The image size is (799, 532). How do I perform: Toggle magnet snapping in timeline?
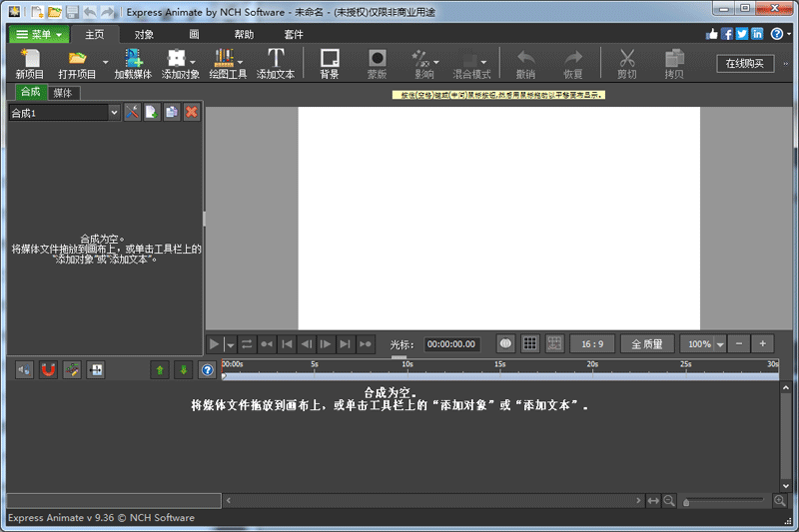48,370
